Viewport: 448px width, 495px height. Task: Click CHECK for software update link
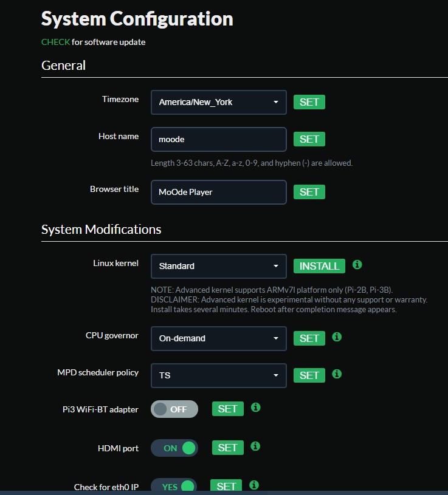point(55,42)
